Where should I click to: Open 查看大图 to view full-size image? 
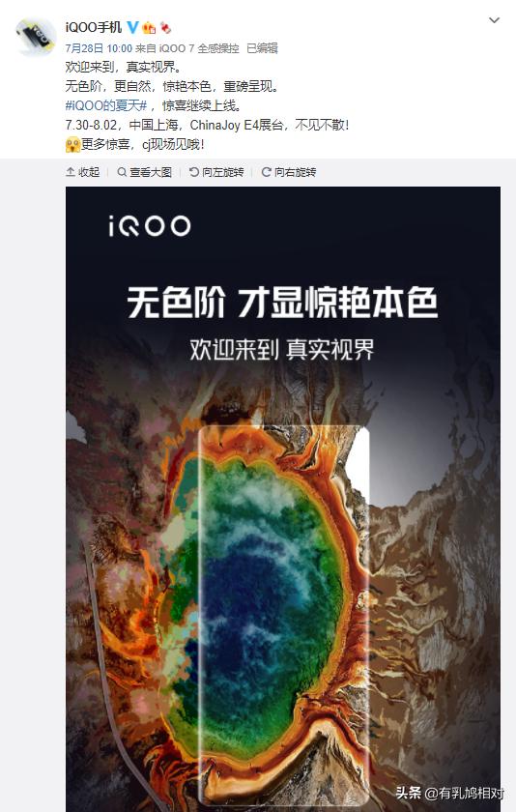144,172
